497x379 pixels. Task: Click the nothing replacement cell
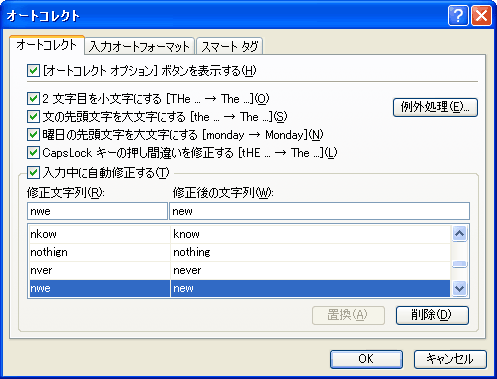310,252
